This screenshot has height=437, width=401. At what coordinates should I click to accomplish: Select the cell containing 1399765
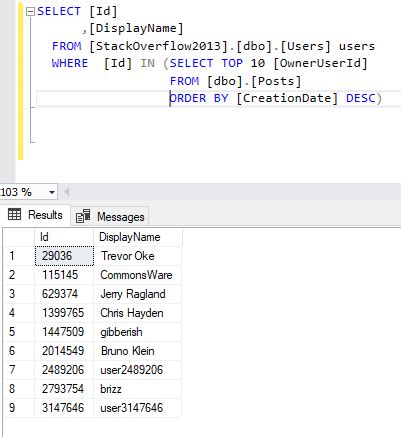64,313
